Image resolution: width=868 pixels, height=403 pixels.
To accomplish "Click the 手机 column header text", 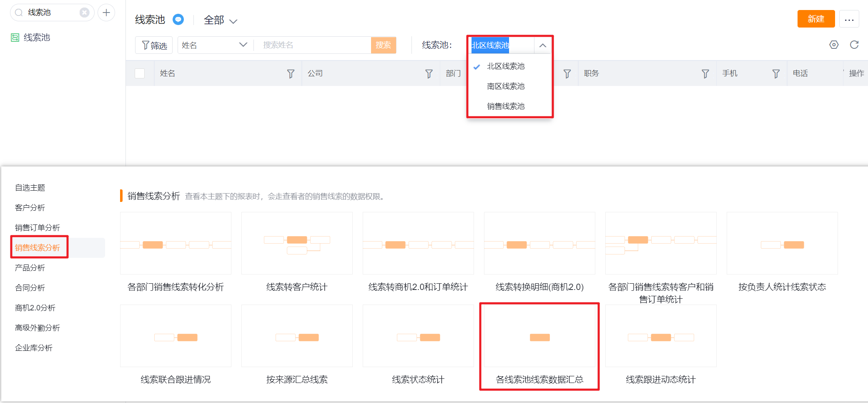I will tap(730, 73).
